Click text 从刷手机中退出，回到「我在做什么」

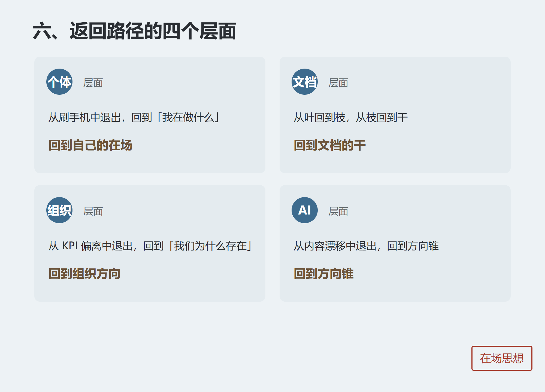[x=134, y=118]
